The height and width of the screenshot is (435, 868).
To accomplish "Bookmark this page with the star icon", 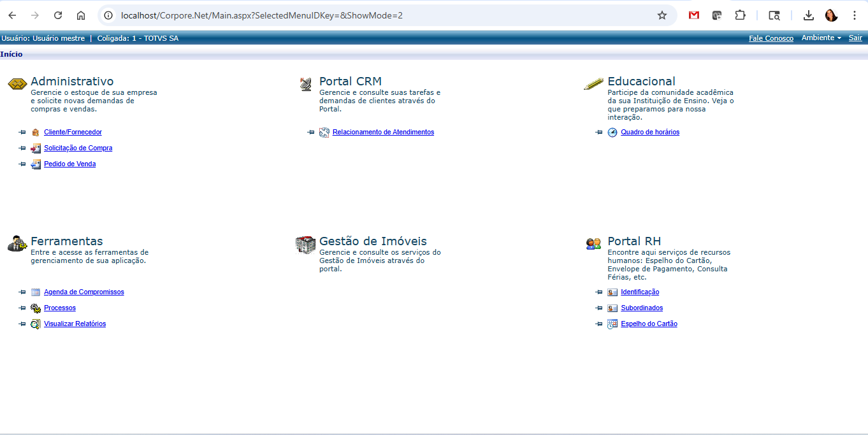I will [x=662, y=15].
